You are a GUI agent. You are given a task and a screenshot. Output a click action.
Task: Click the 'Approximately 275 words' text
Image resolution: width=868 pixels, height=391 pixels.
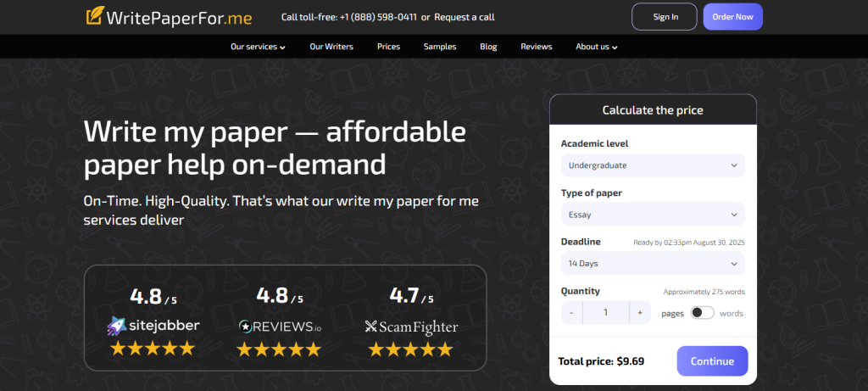coord(704,292)
